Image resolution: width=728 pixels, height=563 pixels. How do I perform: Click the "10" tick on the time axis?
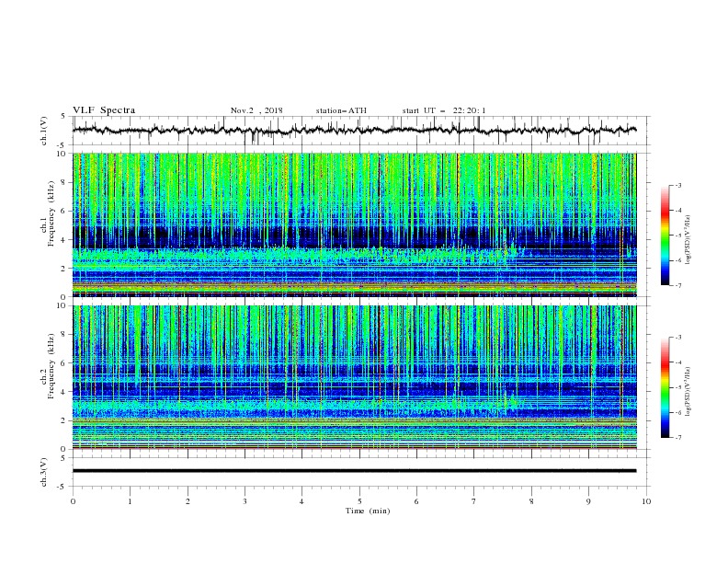coord(646,501)
